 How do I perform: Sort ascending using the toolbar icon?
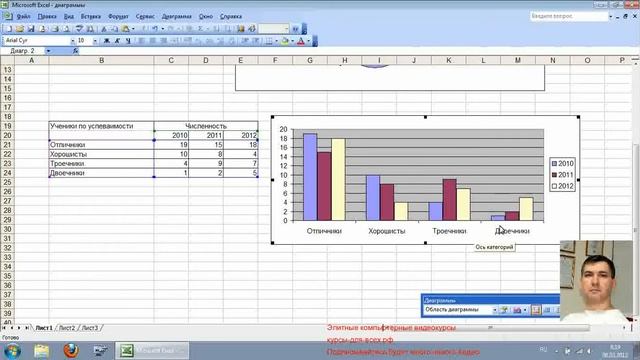216,29
